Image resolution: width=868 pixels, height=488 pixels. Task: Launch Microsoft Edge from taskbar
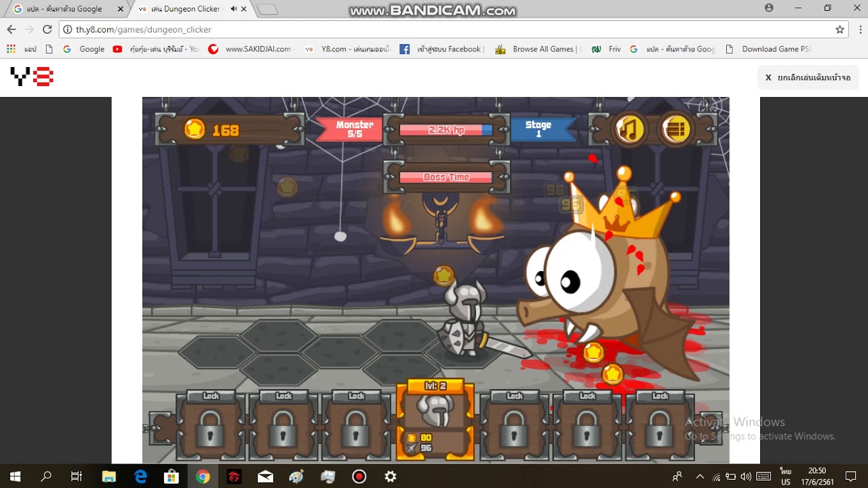point(140,476)
